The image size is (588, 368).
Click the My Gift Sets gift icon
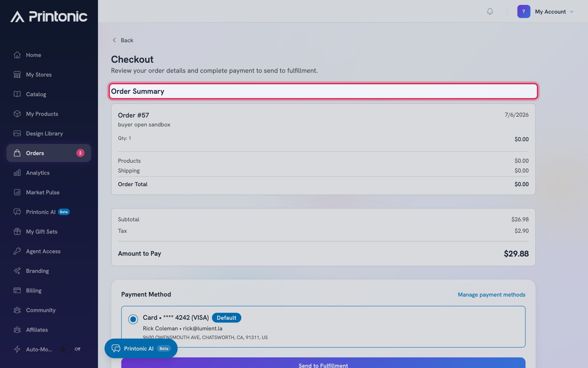17,231
